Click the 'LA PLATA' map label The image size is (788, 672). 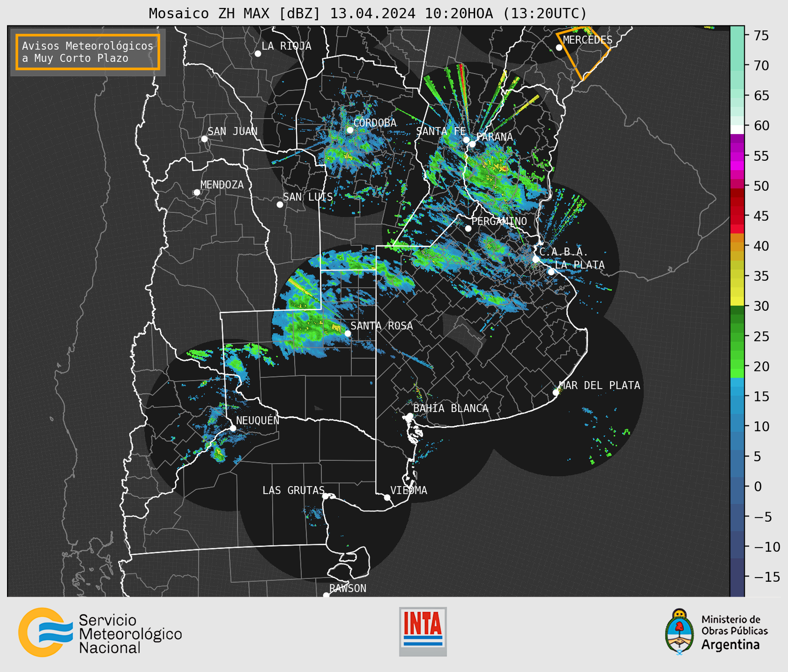click(x=580, y=265)
